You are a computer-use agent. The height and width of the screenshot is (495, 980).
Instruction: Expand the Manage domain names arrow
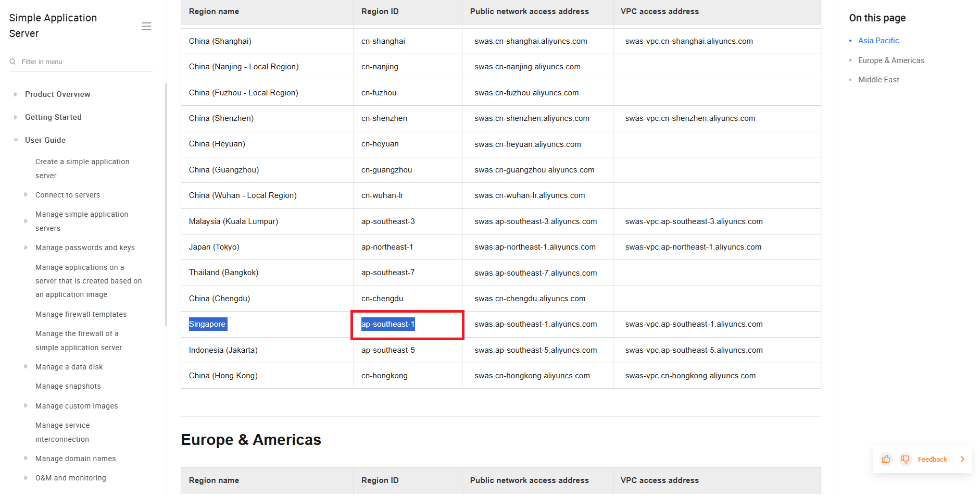(26, 458)
